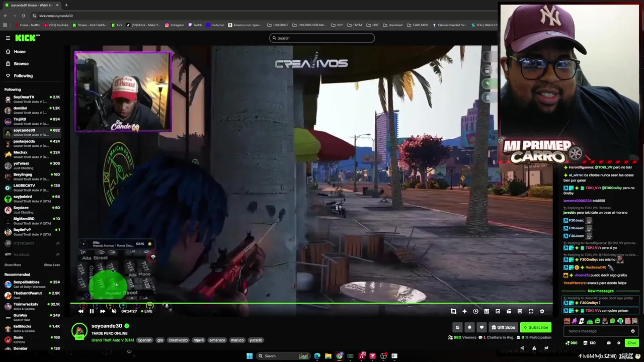Open player settings gear
The width and height of the screenshot is (644, 362).
tap(542, 311)
